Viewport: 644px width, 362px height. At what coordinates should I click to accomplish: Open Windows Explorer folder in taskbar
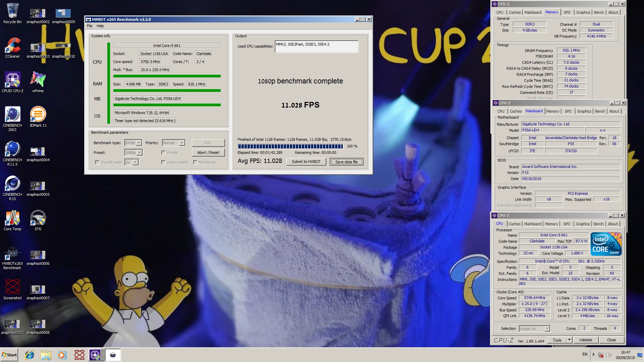click(46, 355)
